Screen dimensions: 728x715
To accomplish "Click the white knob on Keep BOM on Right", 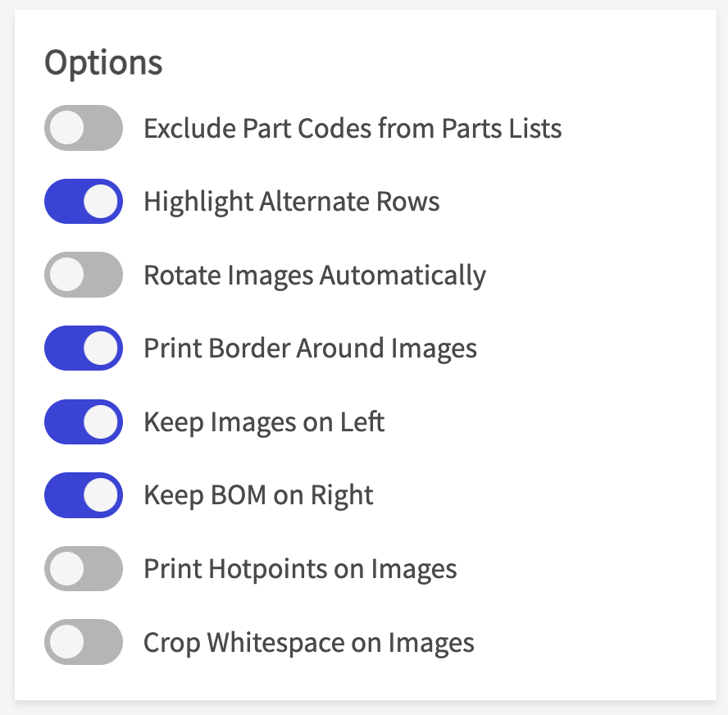I will 102,495.
